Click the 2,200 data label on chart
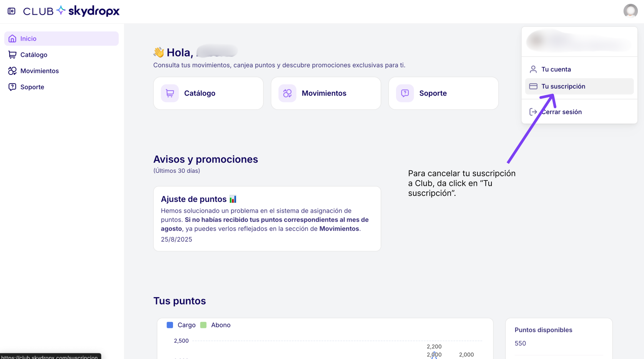The height and width of the screenshot is (359, 644). [x=434, y=346]
